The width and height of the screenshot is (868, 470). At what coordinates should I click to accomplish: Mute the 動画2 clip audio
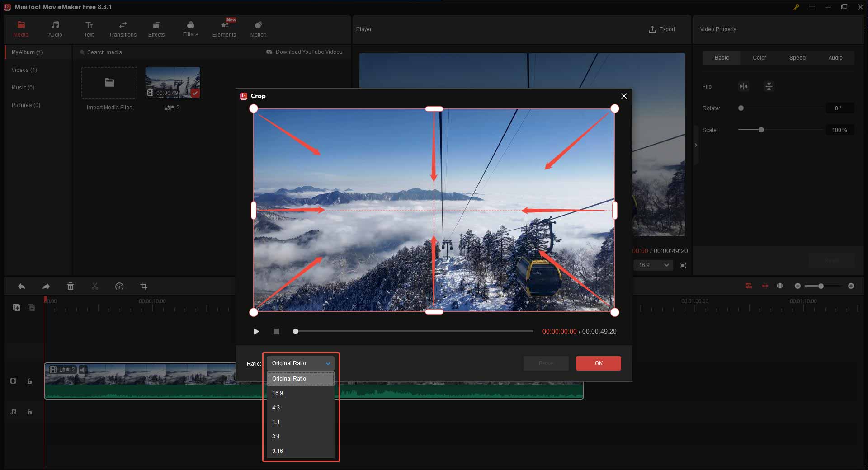pyautogui.click(x=83, y=370)
